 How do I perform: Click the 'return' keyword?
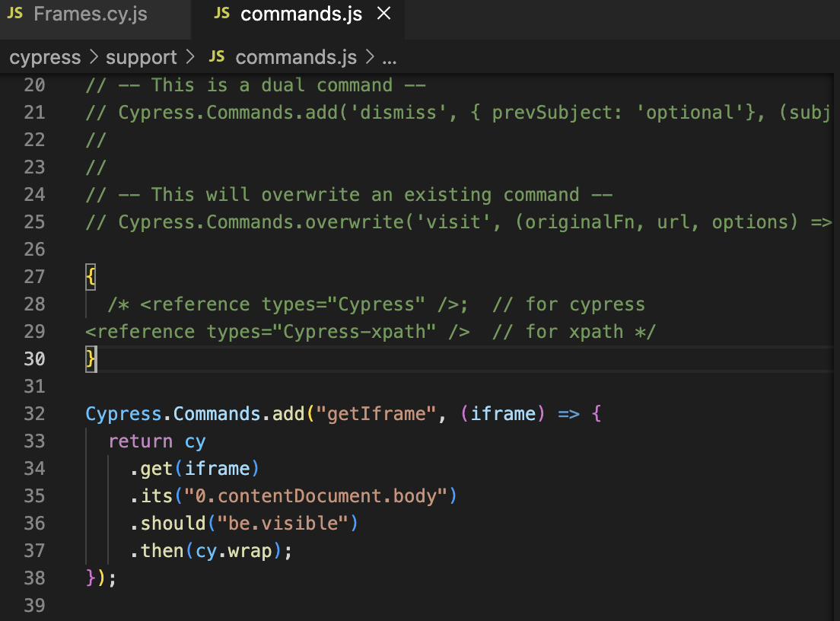coord(140,441)
